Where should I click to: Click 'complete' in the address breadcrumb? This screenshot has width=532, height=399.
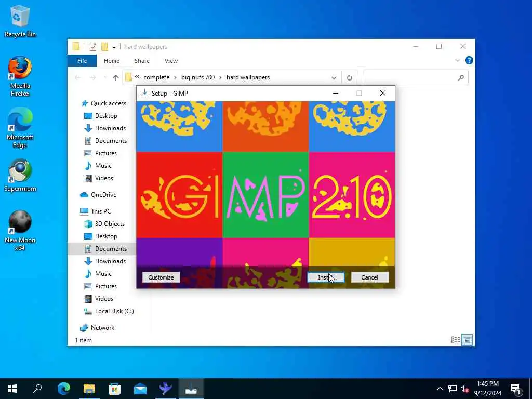(156, 77)
